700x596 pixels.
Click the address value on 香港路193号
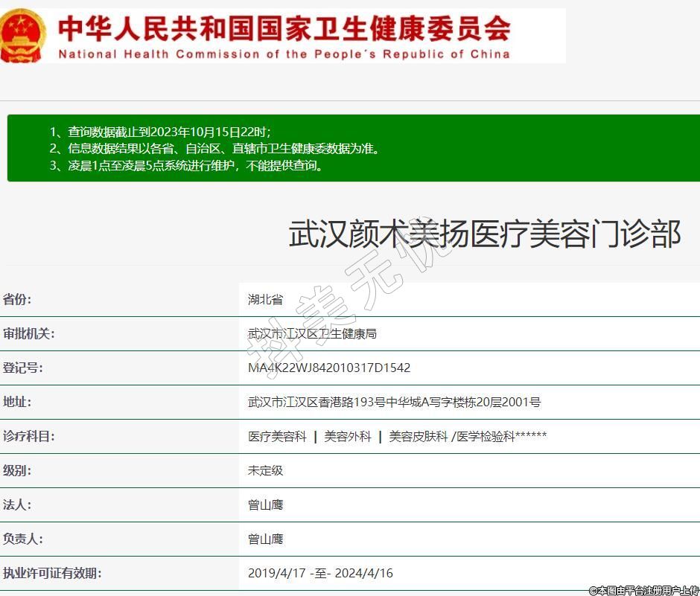(394, 402)
